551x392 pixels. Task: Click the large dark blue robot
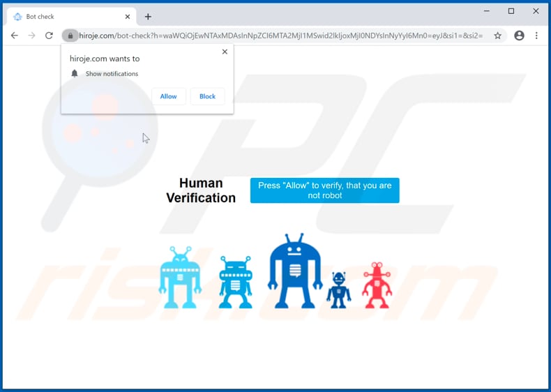pos(295,271)
